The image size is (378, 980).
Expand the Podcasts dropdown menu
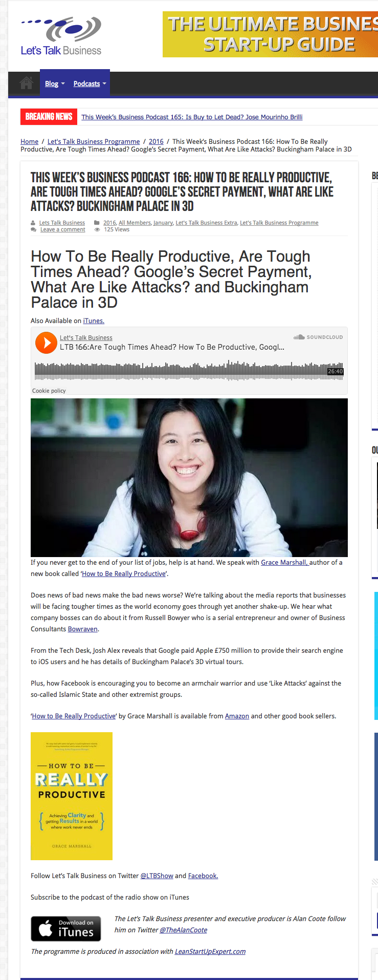[x=90, y=83]
